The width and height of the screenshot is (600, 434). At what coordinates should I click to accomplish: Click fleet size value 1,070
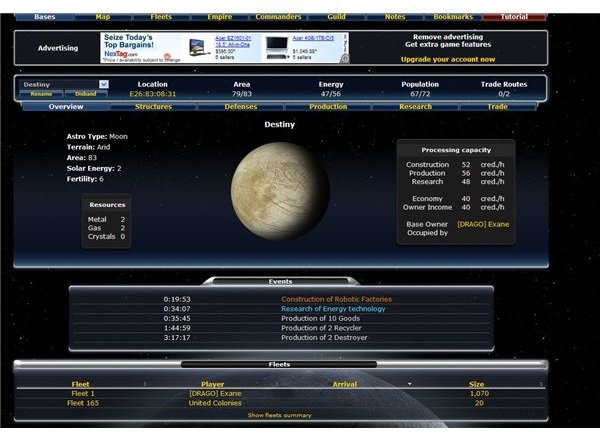[x=479, y=393]
